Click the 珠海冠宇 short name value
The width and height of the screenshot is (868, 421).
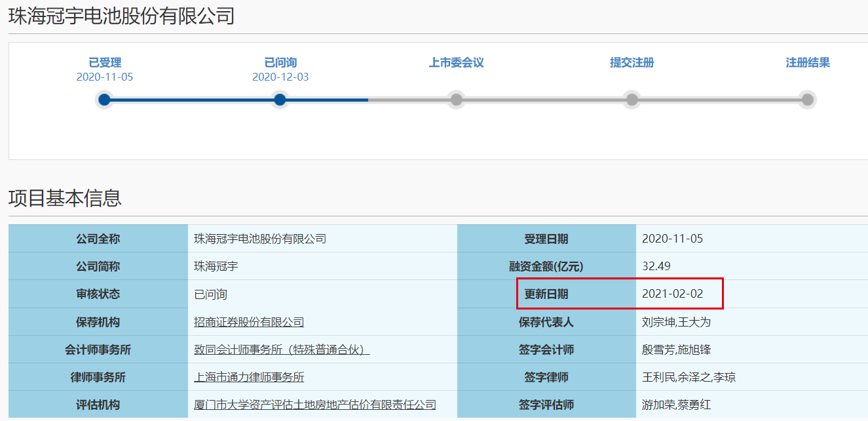[216, 266]
